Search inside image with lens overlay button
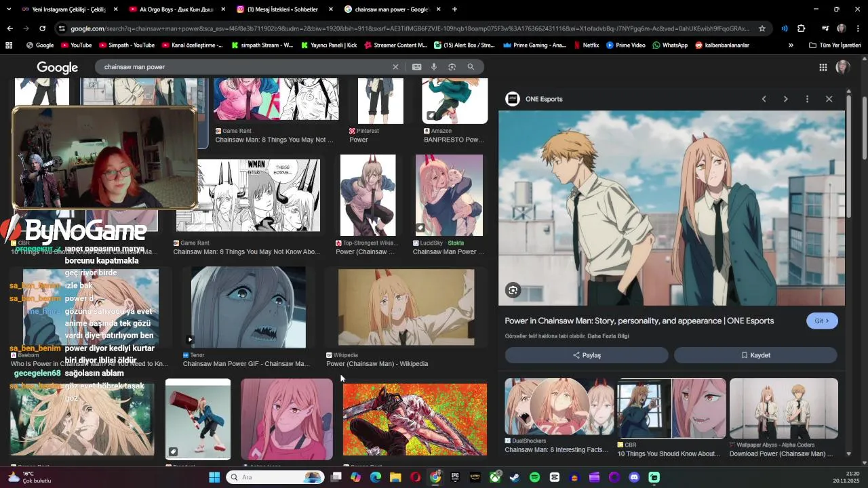Screen dimensions: 868x488 coord(513,291)
